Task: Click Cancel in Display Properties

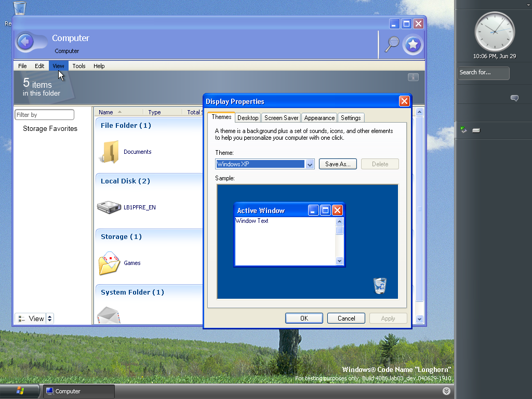Action: click(x=346, y=318)
